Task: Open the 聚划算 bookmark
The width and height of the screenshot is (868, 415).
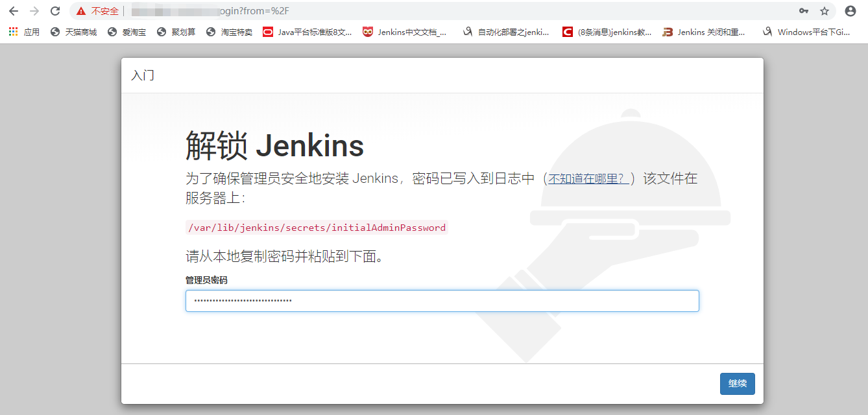Action: point(176,32)
